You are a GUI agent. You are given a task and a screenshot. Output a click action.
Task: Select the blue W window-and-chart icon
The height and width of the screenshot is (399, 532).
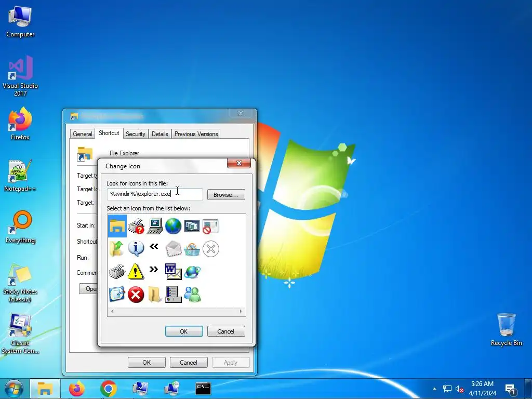pos(174,271)
